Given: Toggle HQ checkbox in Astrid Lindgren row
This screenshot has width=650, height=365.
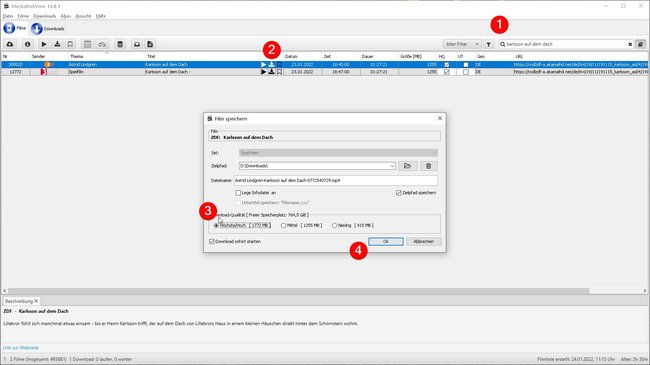Looking at the screenshot, I should [x=446, y=65].
